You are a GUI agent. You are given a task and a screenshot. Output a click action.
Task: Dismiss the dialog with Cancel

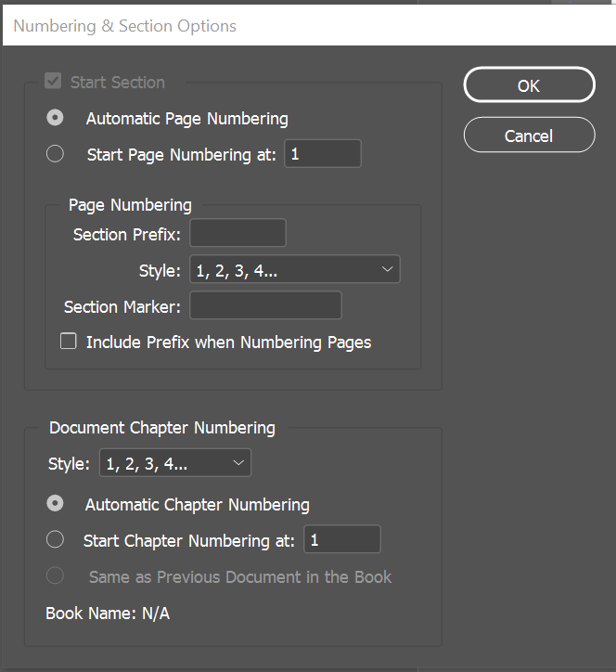[x=529, y=135]
